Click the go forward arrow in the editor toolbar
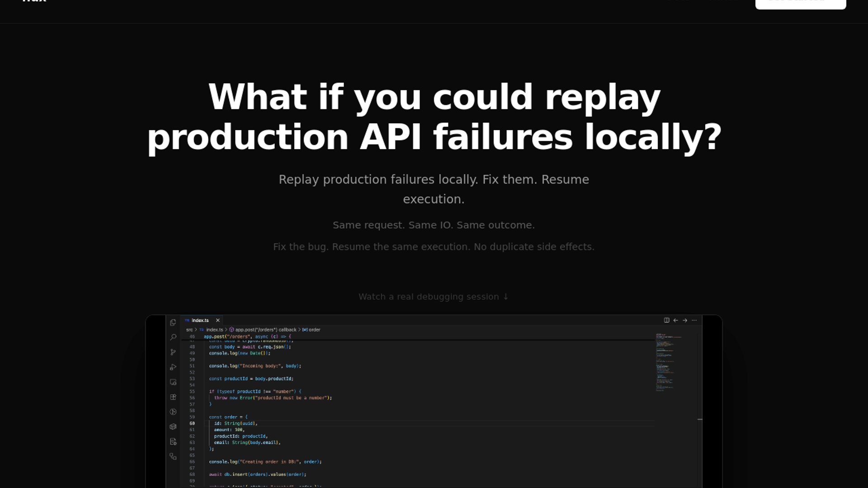This screenshot has width=868, height=488. pyautogui.click(x=685, y=320)
